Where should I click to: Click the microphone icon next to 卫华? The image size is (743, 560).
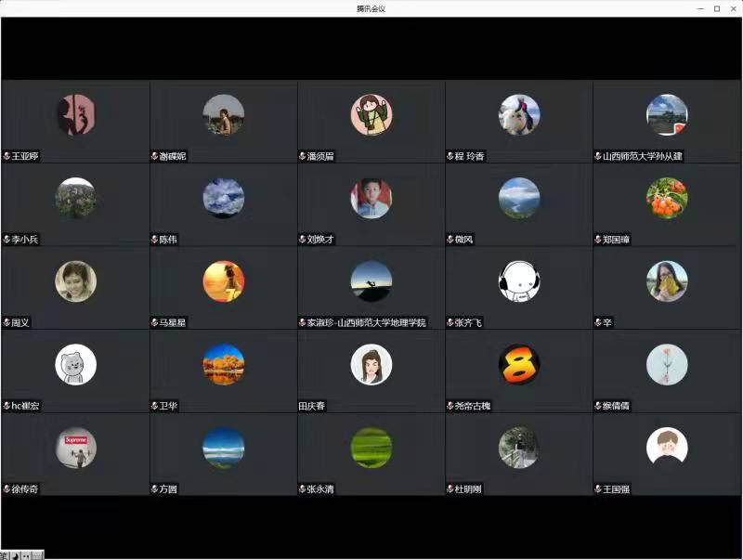tap(154, 406)
